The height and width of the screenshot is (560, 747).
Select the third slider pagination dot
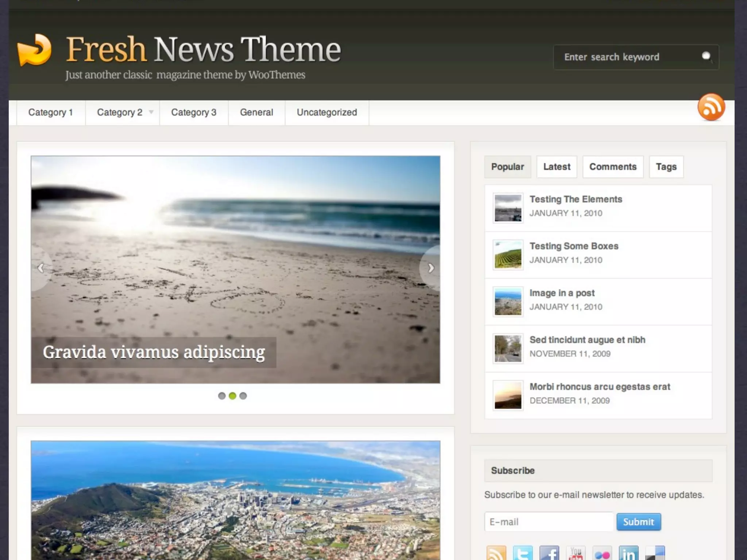pos(243,396)
